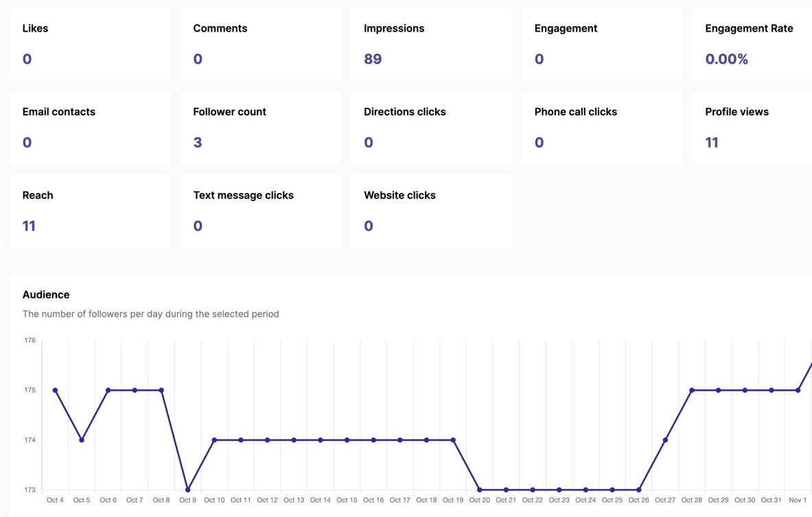The height and width of the screenshot is (517, 812).
Task: Click the Oct 25 x-axis date label
Action: click(612, 500)
